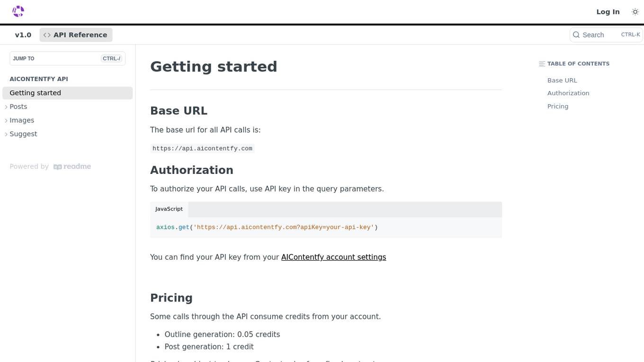Click the readme logo in the sidebar
644x362 pixels.
pyautogui.click(x=72, y=167)
